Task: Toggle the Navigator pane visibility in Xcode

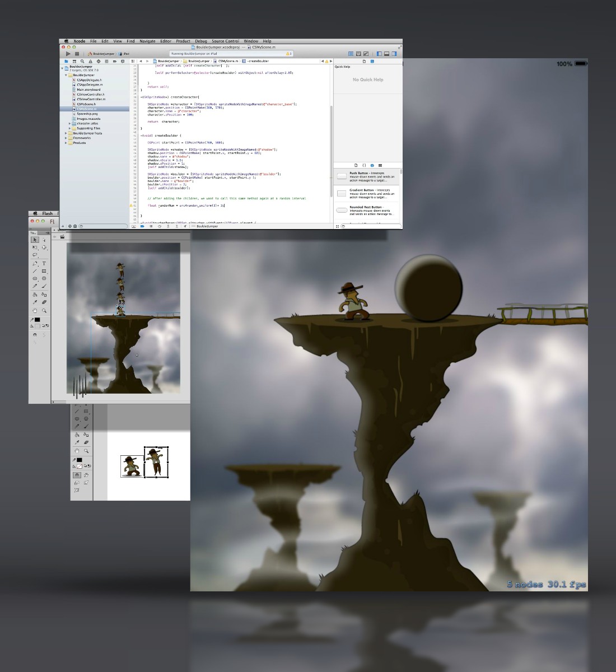Action: 379,54
